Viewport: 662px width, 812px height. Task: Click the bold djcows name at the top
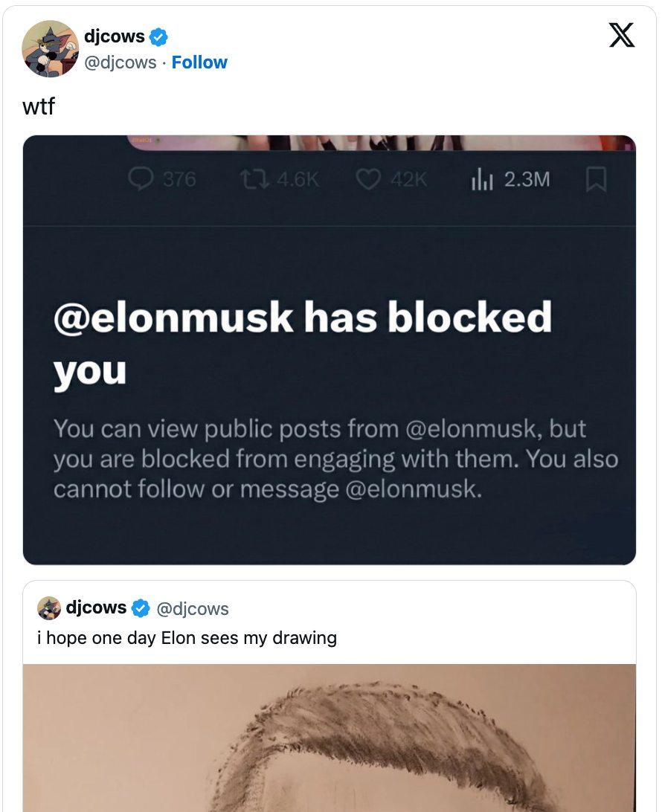point(114,36)
